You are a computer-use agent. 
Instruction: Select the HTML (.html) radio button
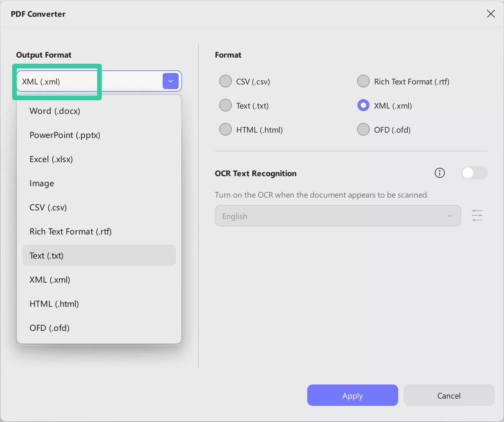[226, 130]
